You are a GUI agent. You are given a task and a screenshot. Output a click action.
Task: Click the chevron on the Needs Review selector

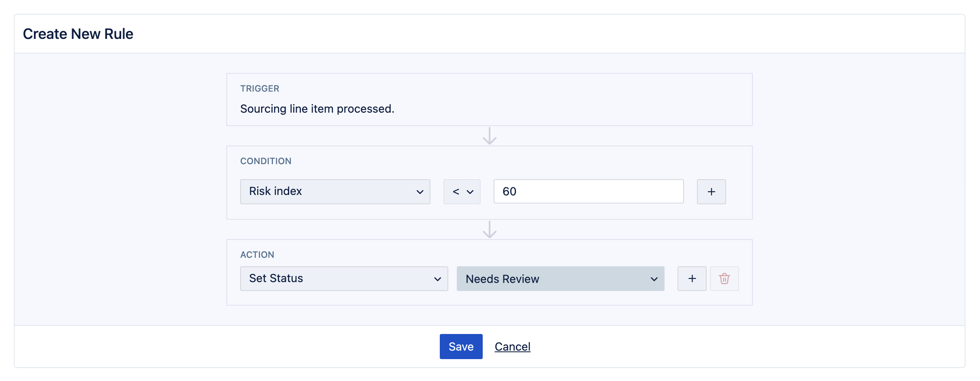[654, 279]
